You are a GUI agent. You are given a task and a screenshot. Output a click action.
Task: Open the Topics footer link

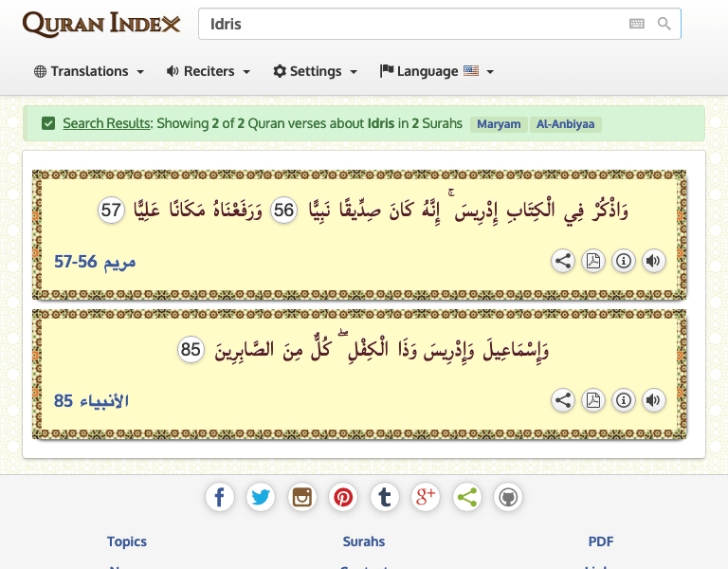(127, 541)
